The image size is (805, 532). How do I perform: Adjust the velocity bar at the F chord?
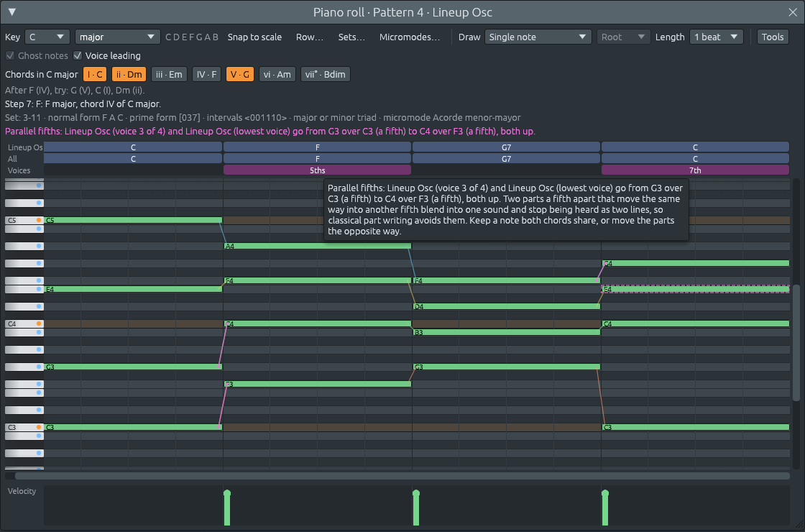point(227,508)
